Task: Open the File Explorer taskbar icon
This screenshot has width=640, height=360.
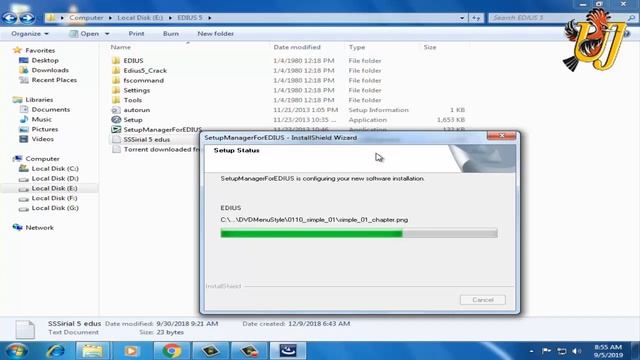Action: [x=92, y=351]
